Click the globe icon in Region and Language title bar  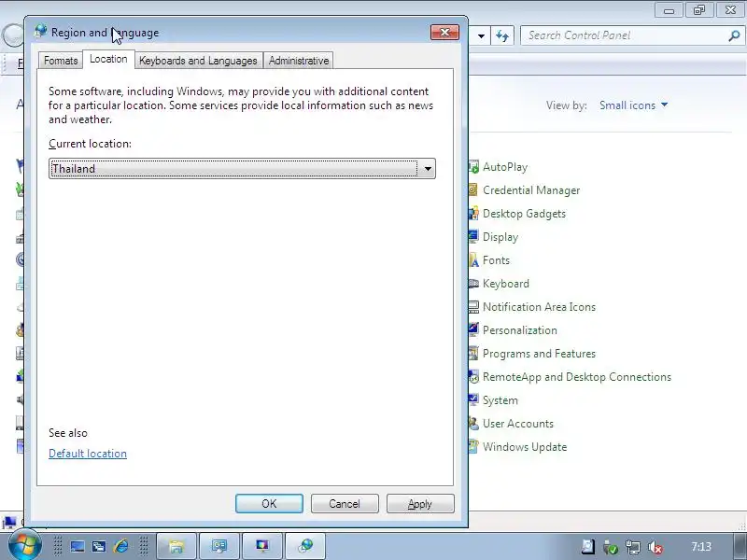coord(40,32)
